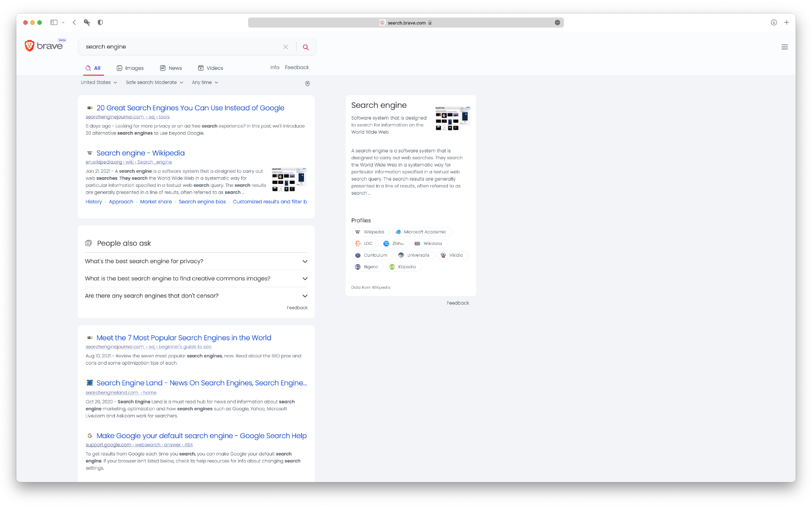Open the Wikipedia profile chip
The width and height of the screenshot is (812, 508).
tap(370, 232)
